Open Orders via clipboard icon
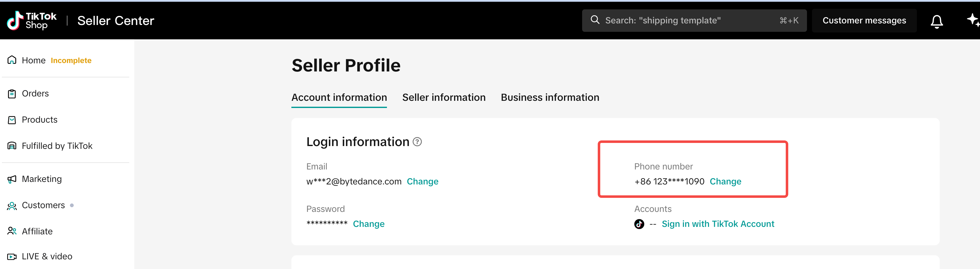The height and width of the screenshot is (269, 980). coord(12,94)
